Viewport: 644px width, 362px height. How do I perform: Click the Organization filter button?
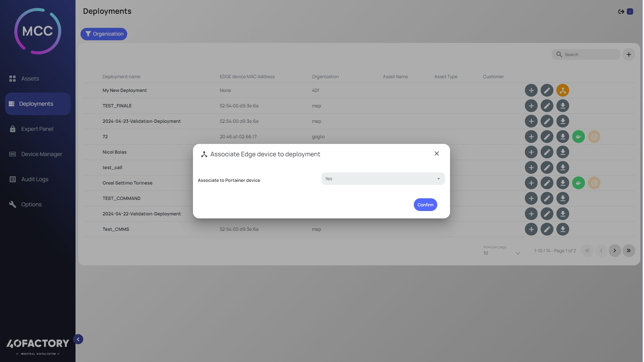pos(104,34)
